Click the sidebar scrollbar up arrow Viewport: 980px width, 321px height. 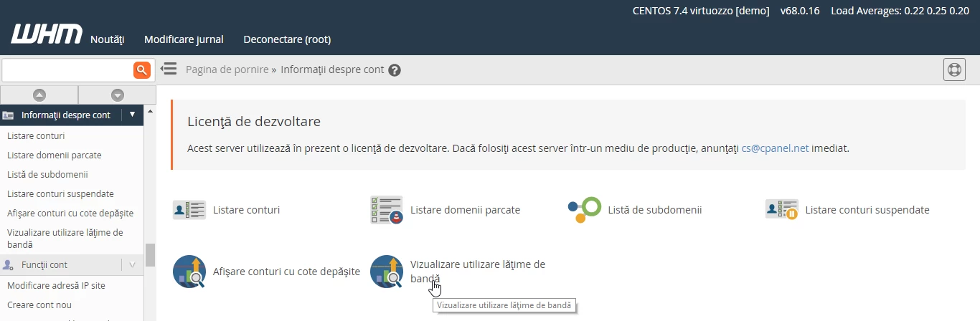(x=150, y=111)
